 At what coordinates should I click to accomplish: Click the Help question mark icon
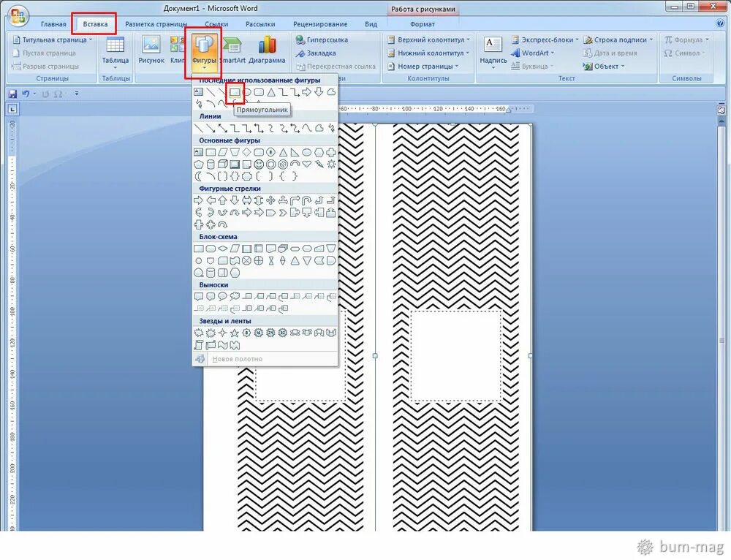[720, 23]
